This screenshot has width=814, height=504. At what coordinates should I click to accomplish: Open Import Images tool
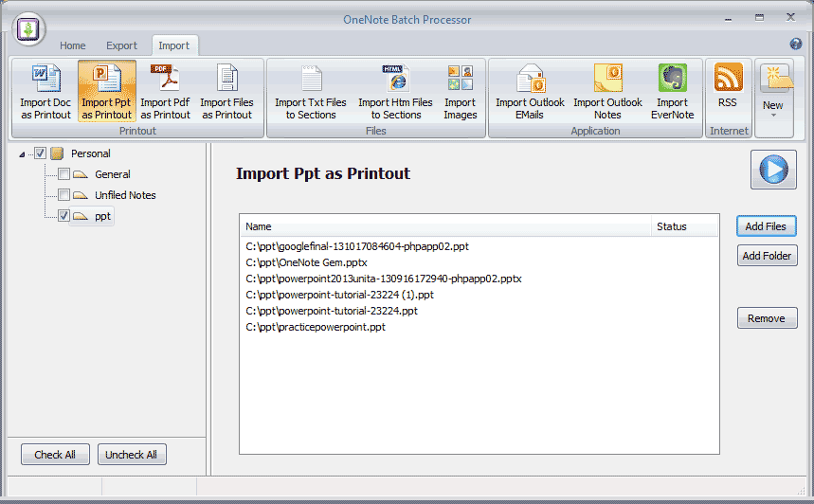click(460, 91)
